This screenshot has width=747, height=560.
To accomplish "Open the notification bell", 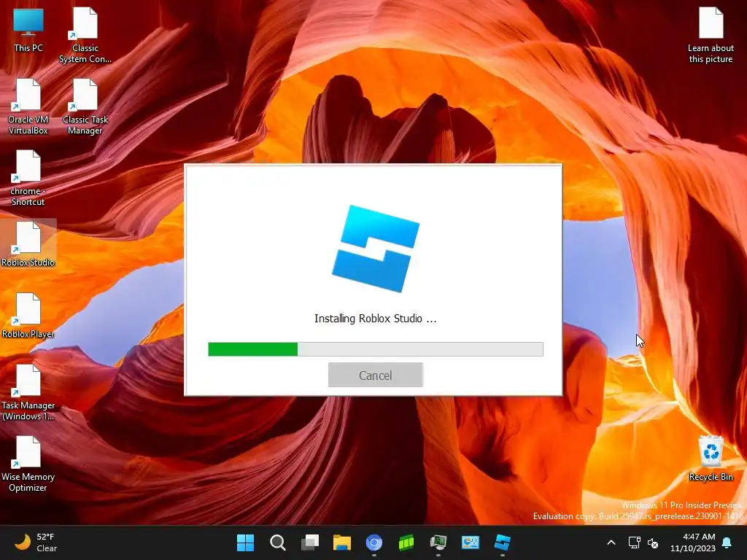I will click(x=727, y=542).
